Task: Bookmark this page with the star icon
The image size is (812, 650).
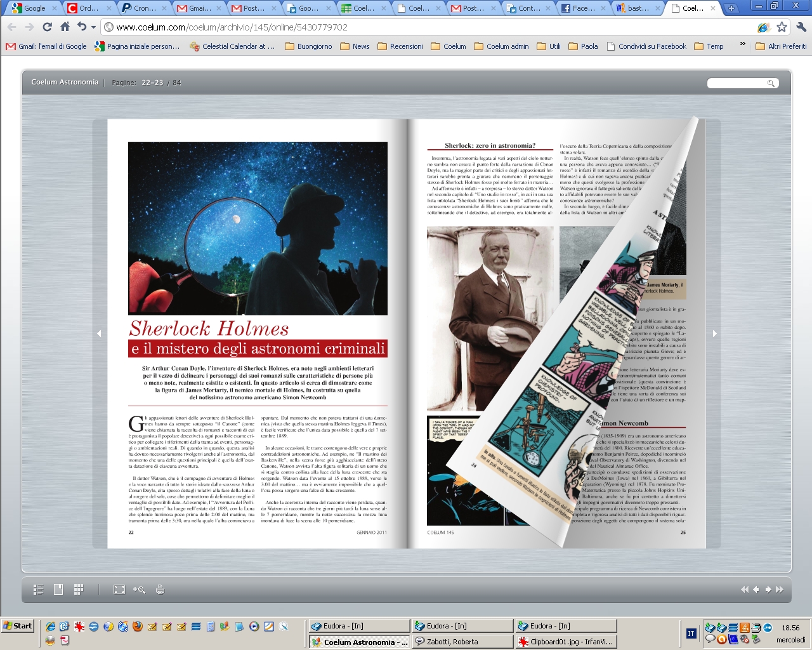Action: [782, 27]
